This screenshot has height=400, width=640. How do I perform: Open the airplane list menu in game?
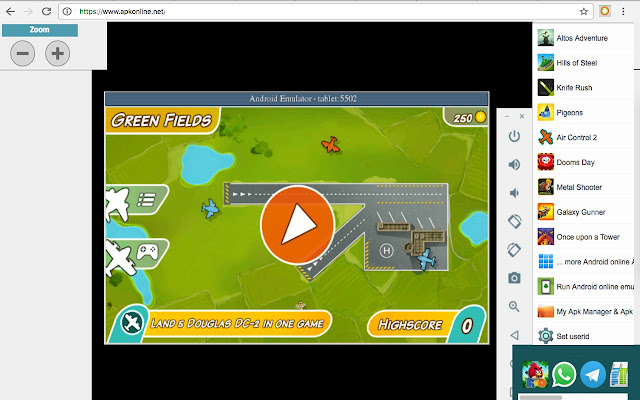point(138,201)
